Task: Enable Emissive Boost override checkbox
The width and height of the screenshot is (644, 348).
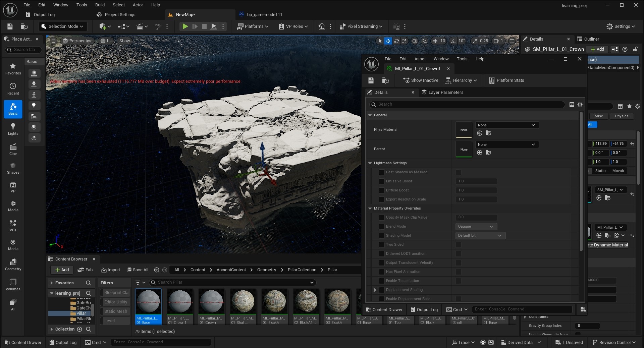Action: pyautogui.click(x=382, y=181)
